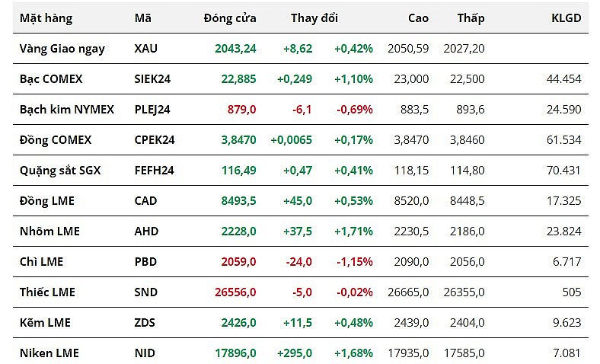600x364 pixels.
Task: Select the Vàng Giao ngay row
Action: pyautogui.click(x=62, y=48)
